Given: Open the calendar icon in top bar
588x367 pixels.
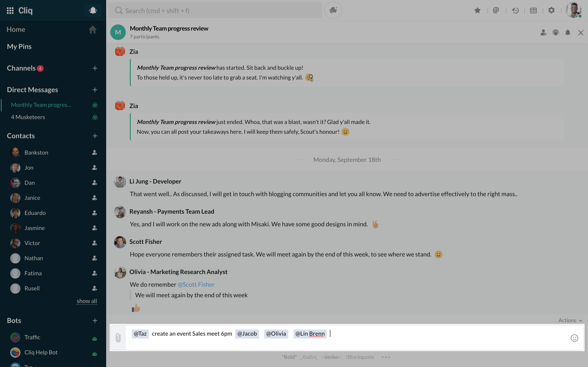Looking at the screenshot, I should [x=533, y=10].
